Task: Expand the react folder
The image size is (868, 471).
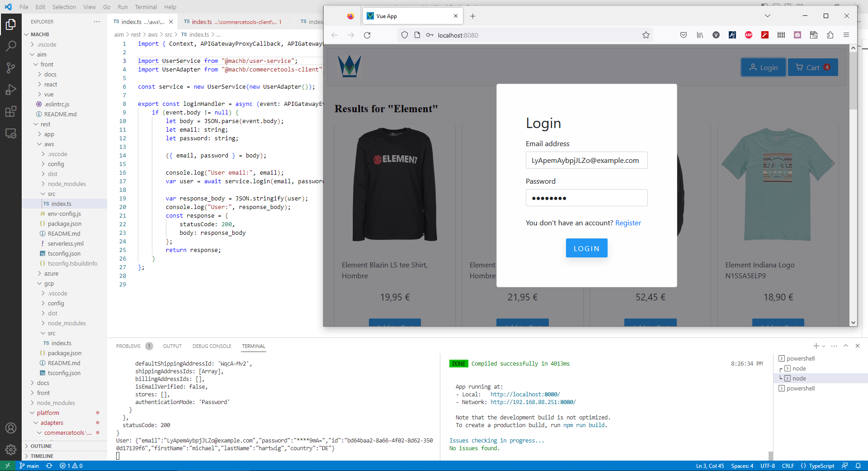Action: click(65, 84)
